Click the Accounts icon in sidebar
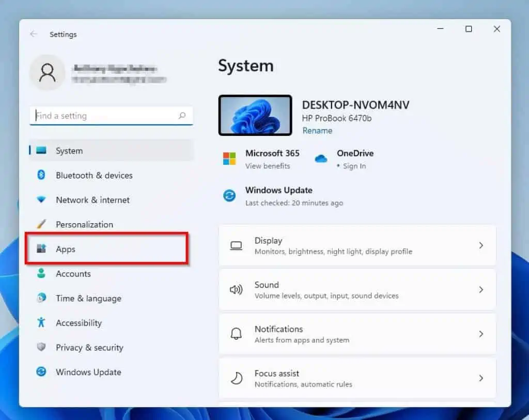Screen dimensions: 529x420 click(41, 274)
